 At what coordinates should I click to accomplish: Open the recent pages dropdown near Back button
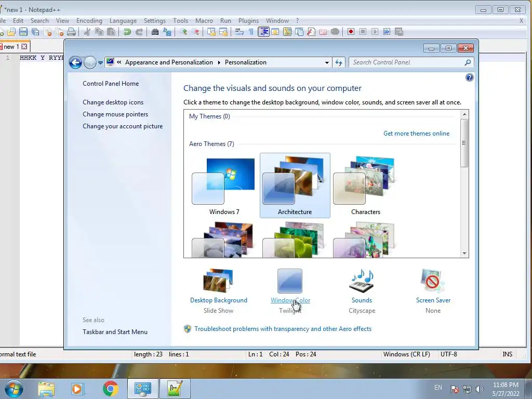[x=100, y=63]
